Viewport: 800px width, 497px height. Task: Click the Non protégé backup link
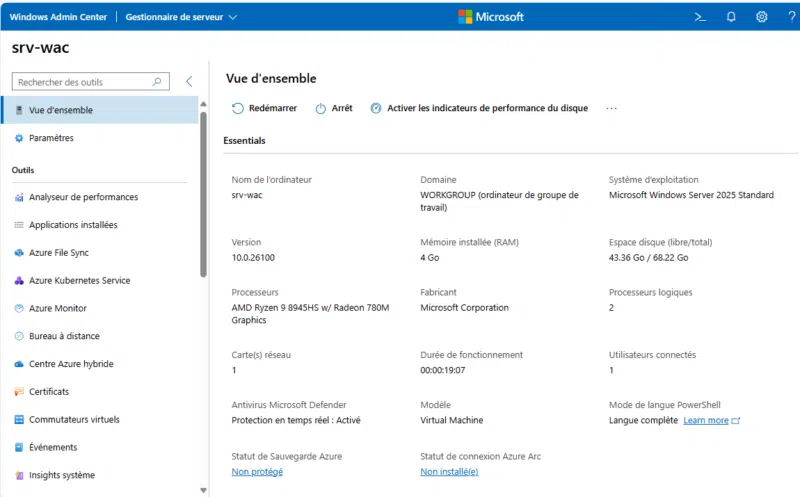[x=257, y=471]
